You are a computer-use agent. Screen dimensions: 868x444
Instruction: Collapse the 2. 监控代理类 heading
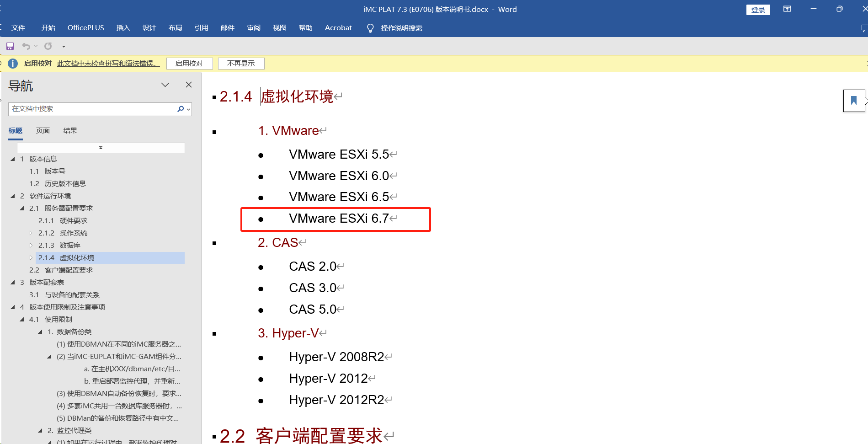40,431
